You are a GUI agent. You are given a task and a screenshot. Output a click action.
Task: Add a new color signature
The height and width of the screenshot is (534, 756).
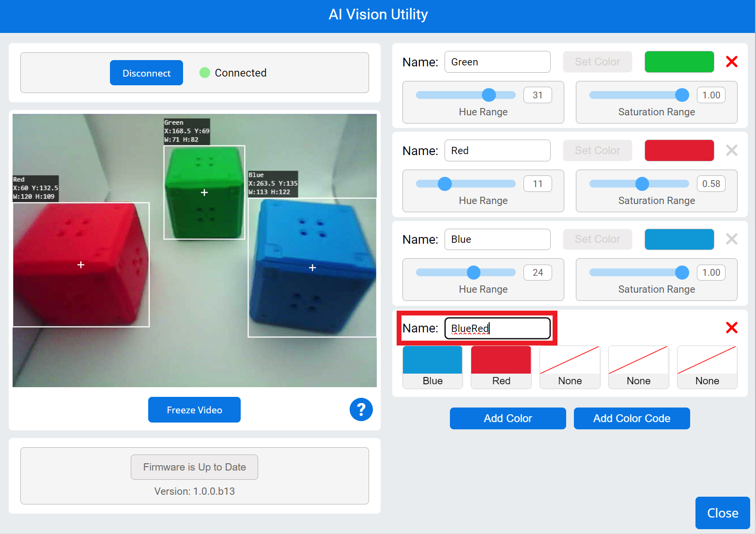(x=508, y=418)
